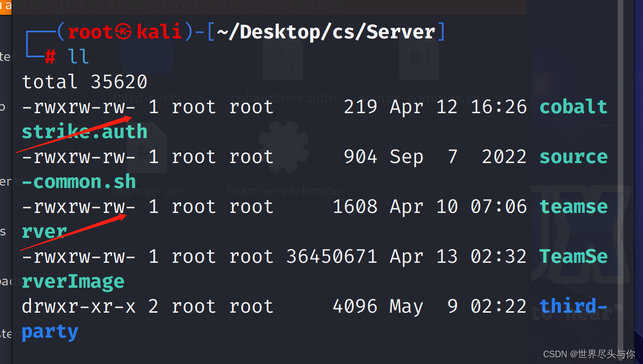Screen dimensions: 643x364
Task: Click the file size value 1608
Action: coord(355,207)
